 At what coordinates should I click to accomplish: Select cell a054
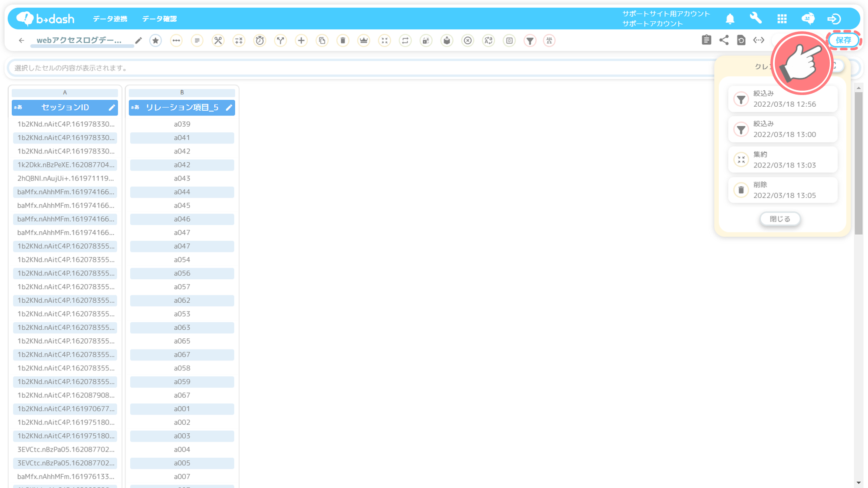182,259
